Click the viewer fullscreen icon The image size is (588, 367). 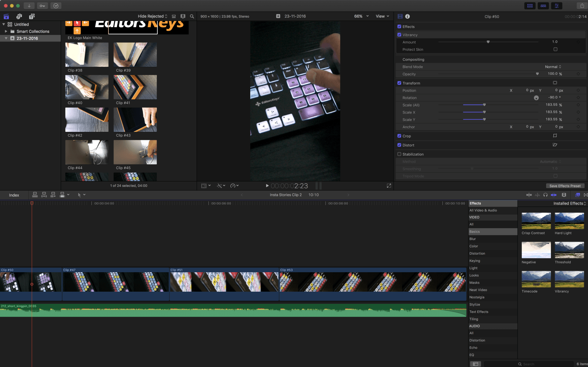pos(389,186)
